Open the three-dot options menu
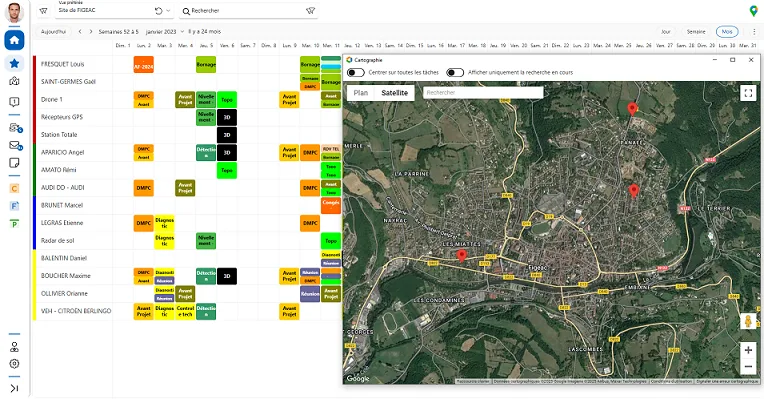The width and height of the screenshot is (764, 399). [754, 32]
